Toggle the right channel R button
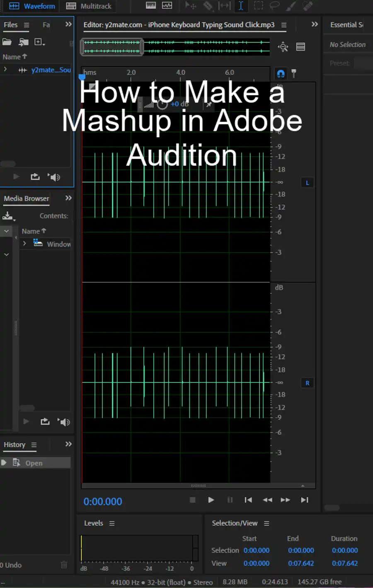 click(x=307, y=383)
